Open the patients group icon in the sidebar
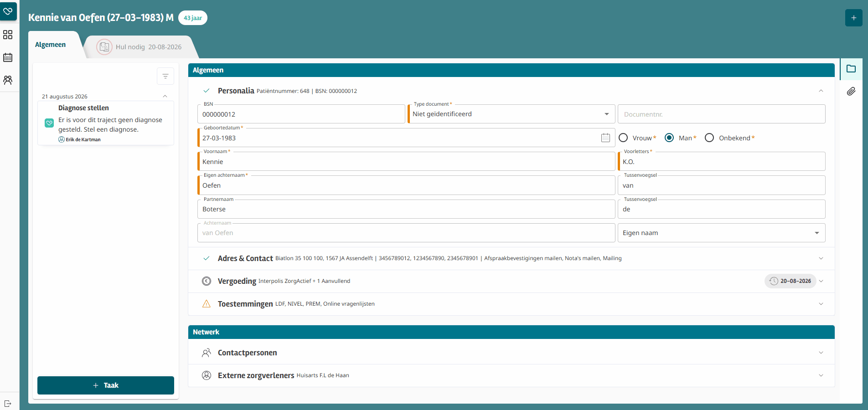 (8, 80)
